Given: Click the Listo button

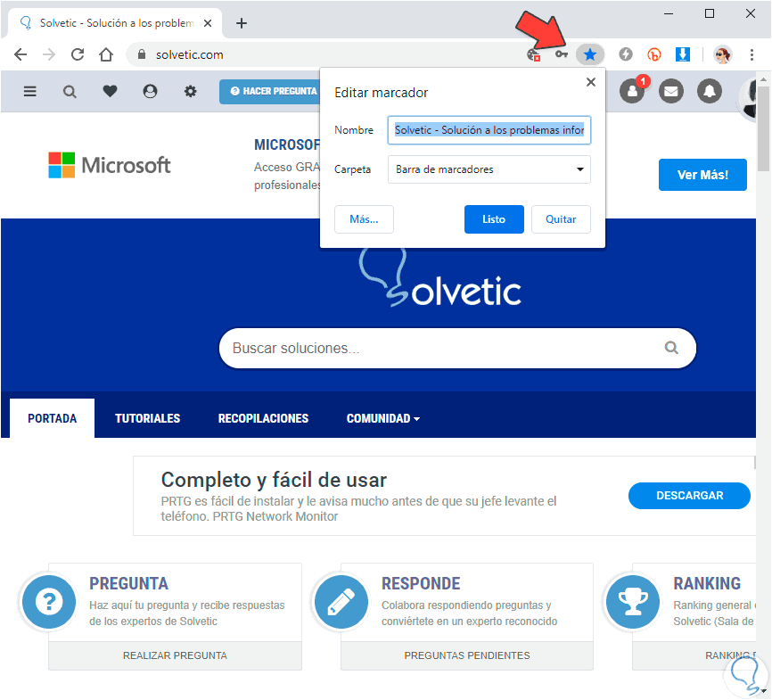Looking at the screenshot, I should [494, 219].
